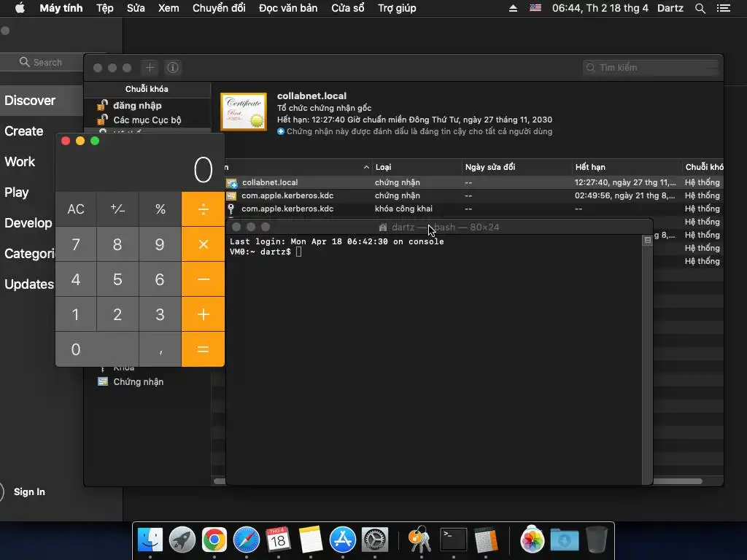Screen dimensions: 747x560
Task: Open the Trash in the Dock
Action: click(596, 540)
